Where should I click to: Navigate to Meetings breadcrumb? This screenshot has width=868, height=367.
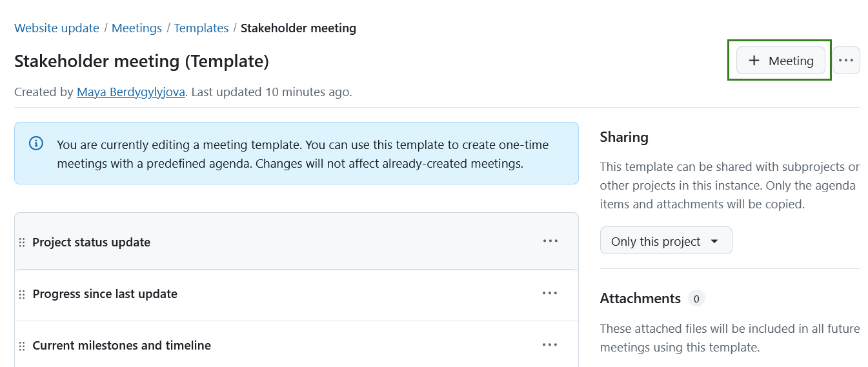137,28
